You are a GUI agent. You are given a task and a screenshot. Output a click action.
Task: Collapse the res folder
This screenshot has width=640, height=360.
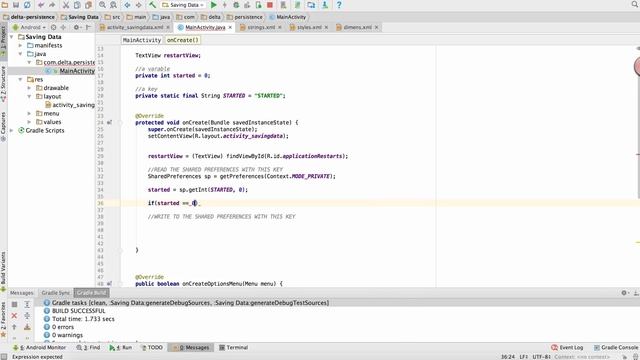point(20,80)
